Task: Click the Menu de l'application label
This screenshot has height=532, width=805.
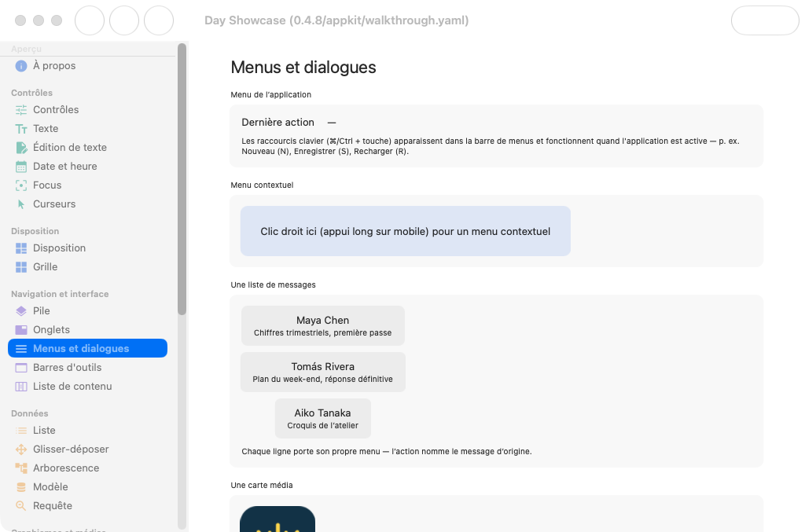Action: pos(271,95)
